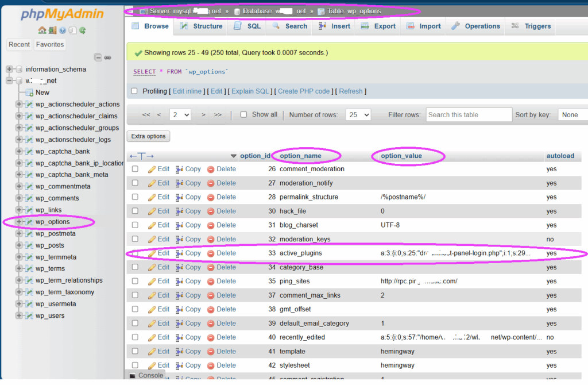The image size is (588, 385).
Task: Switch to the SQL tab
Action: tap(247, 26)
